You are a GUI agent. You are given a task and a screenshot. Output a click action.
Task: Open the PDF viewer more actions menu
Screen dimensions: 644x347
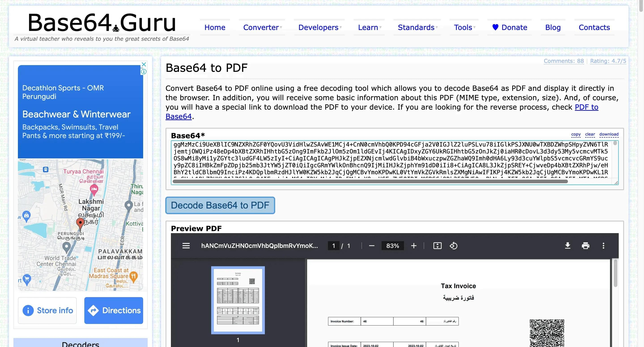[603, 246]
